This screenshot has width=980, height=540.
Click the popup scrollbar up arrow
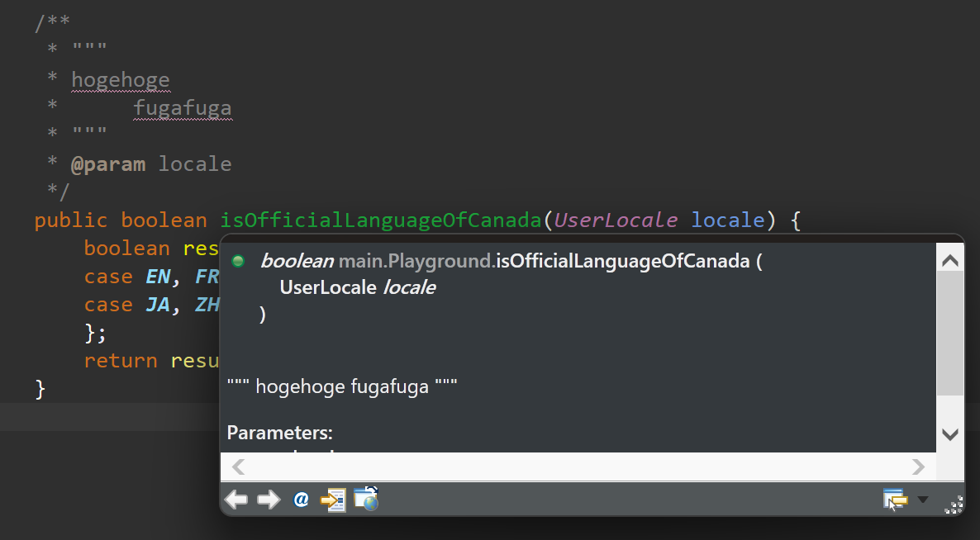[949, 258]
